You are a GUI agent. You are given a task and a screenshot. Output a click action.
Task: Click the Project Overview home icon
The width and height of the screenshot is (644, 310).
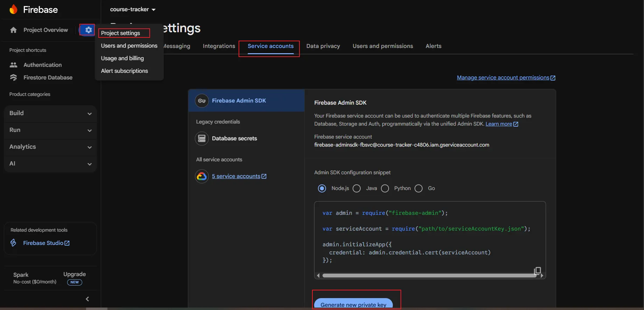(14, 30)
